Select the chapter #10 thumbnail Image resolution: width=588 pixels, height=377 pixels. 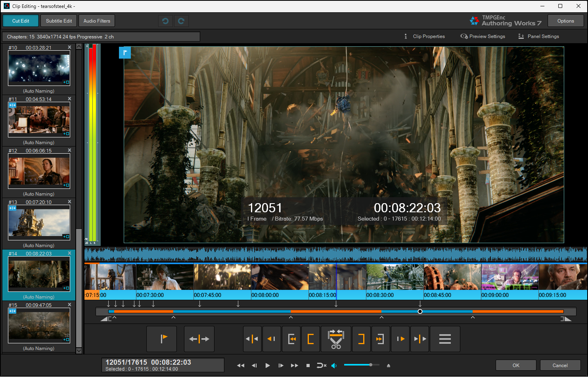[39, 68]
